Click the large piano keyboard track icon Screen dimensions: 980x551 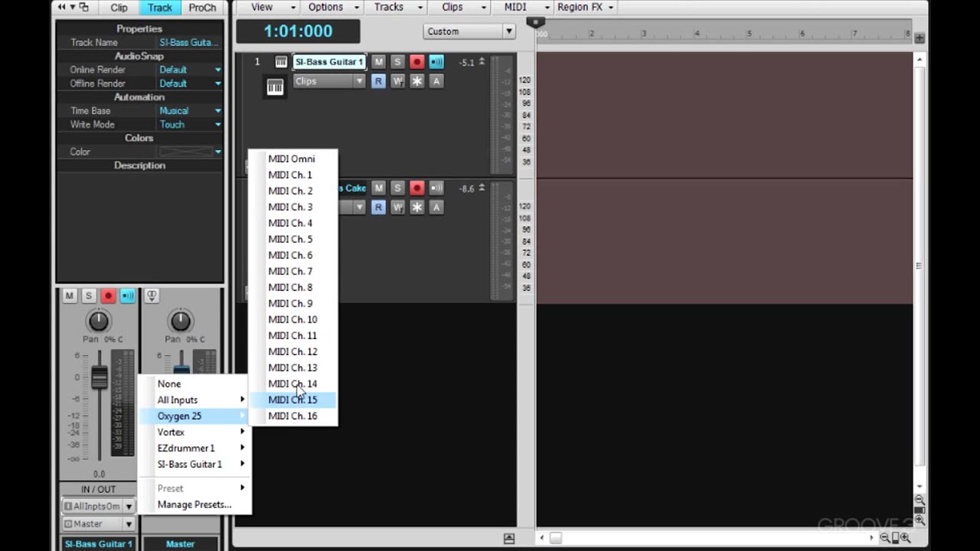275,87
